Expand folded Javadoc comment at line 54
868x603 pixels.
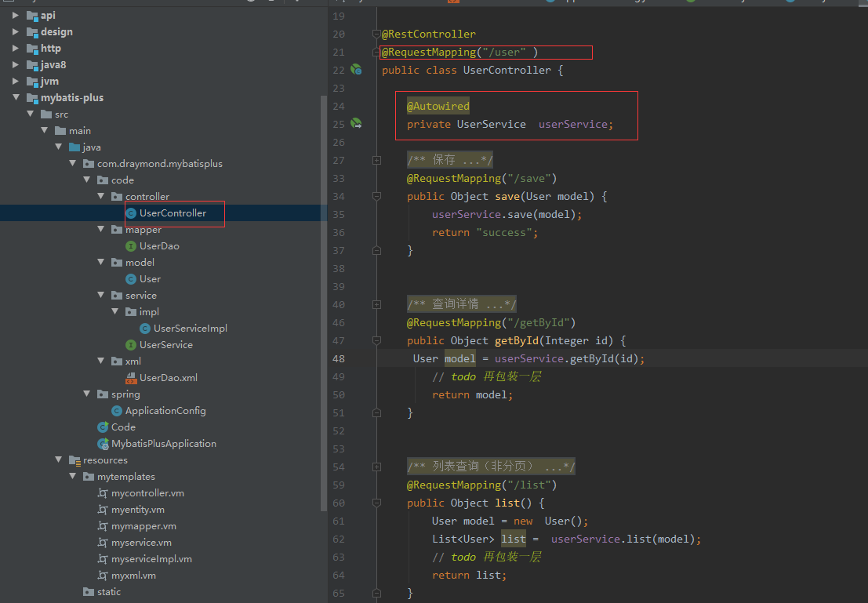pyautogui.click(x=376, y=467)
